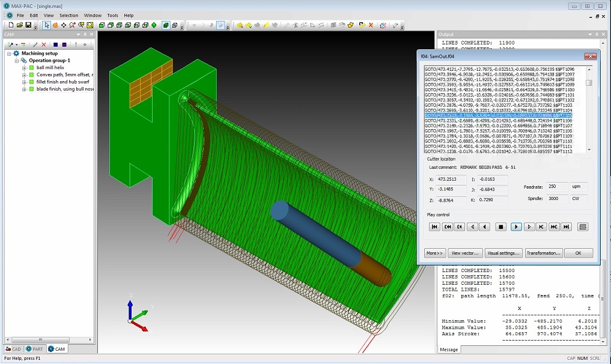This screenshot has height=364, width=611.
Task: Click the zoom window magnifier icon
Action: 81,25
